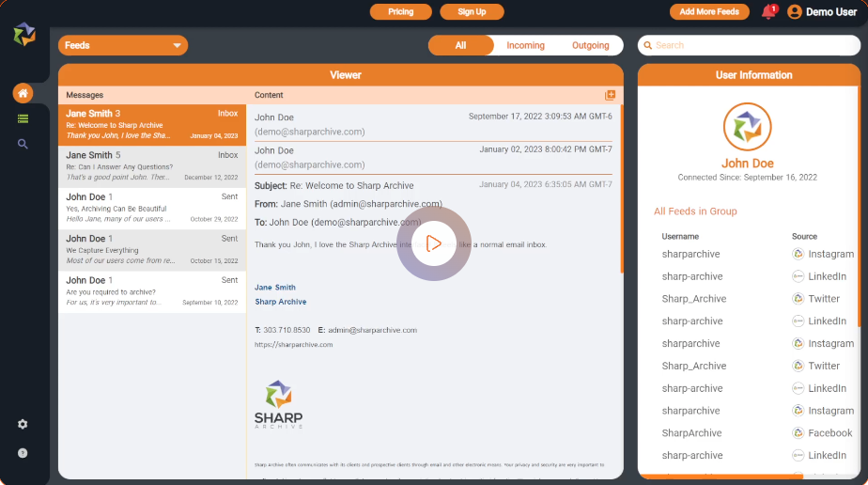The height and width of the screenshot is (485, 868).
Task: Expand the Feeds dropdown
Action: 123,45
